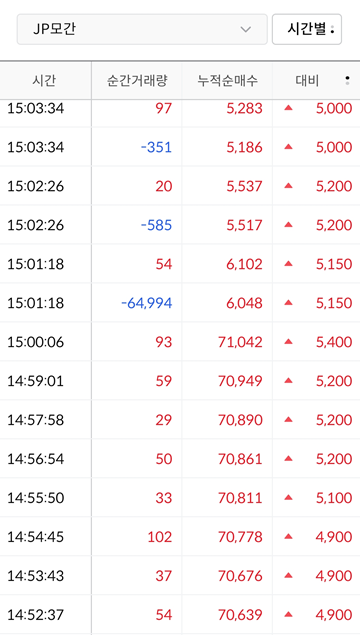Open the 대비 column options dots
Screen dimensions: 360x635
click(x=347, y=80)
